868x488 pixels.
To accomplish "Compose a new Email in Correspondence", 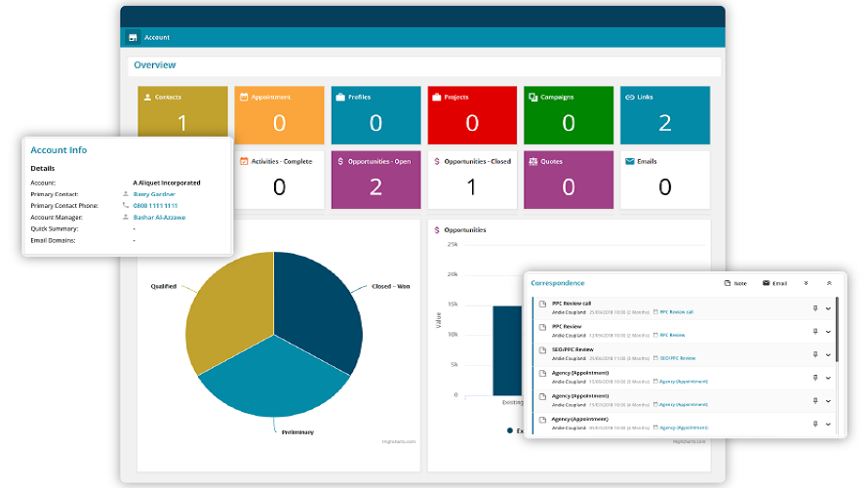I will pos(774,283).
